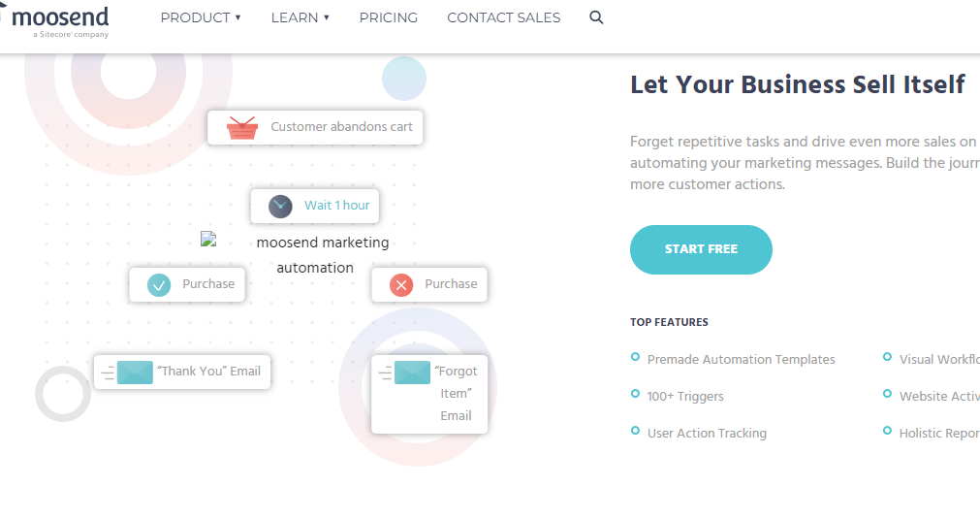Click the START FREE button
The height and width of the screenshot is (519, 980).
(x=701, y=249)
